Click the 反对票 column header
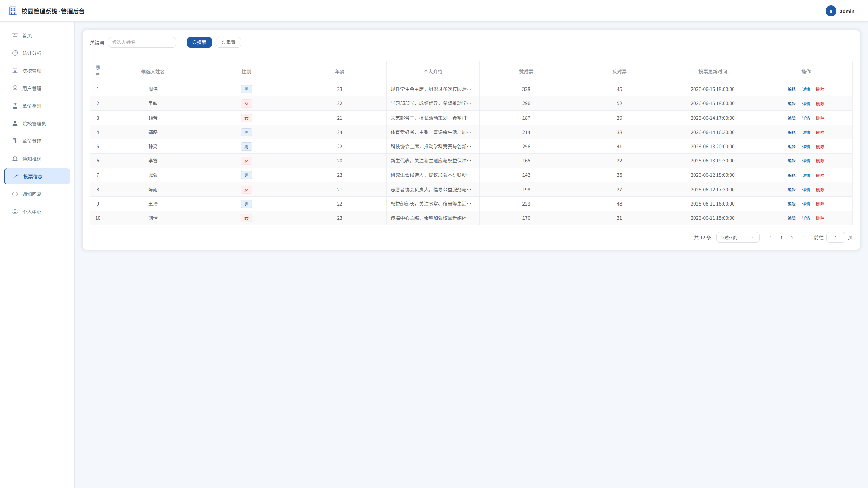The height and width of the screenshot is (488, 868). click(x=619, y=72)
